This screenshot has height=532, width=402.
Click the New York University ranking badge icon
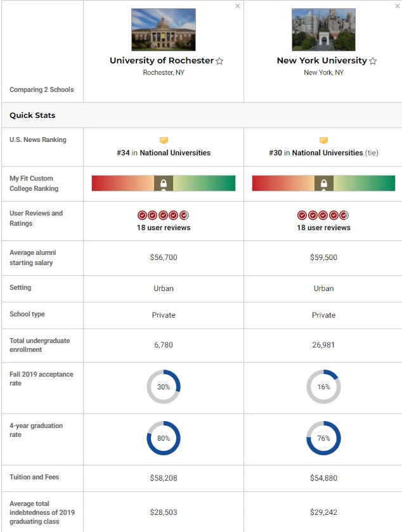(323, 140)
